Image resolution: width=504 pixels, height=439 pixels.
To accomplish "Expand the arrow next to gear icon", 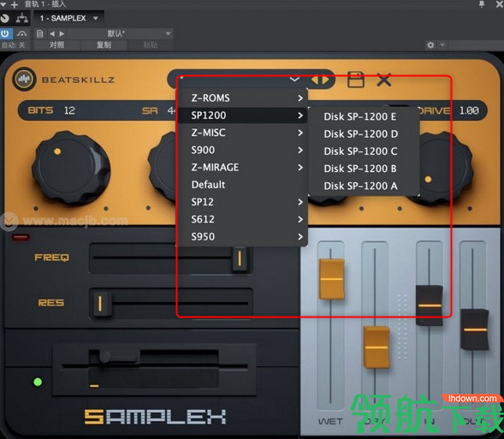I will point(442,45).
